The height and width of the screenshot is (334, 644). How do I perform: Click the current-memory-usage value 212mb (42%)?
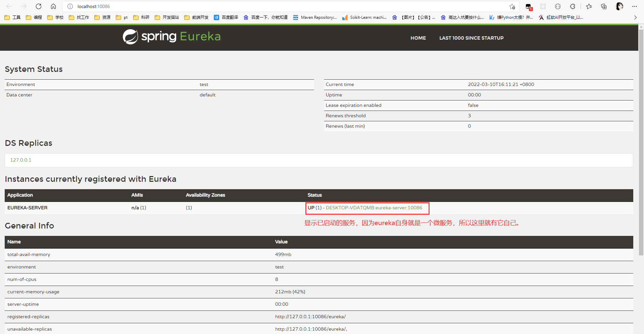pos(290,292)
